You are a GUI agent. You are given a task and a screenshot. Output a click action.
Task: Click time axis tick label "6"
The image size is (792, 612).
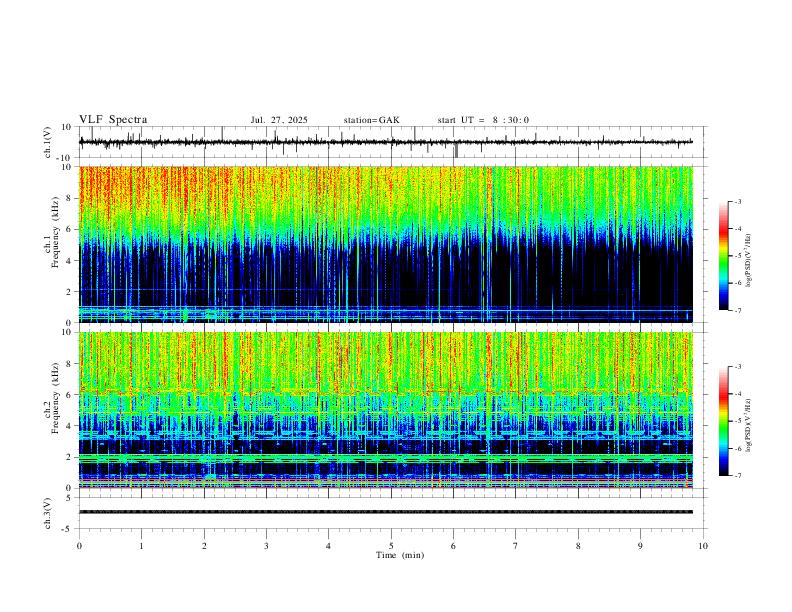(x=453, y=546)
